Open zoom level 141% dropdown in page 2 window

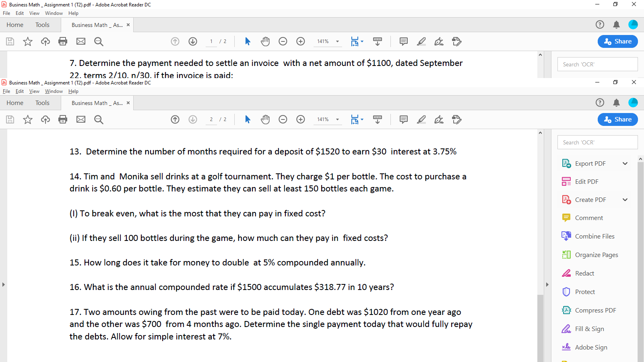pyautogui.click(x=337, y=119)
